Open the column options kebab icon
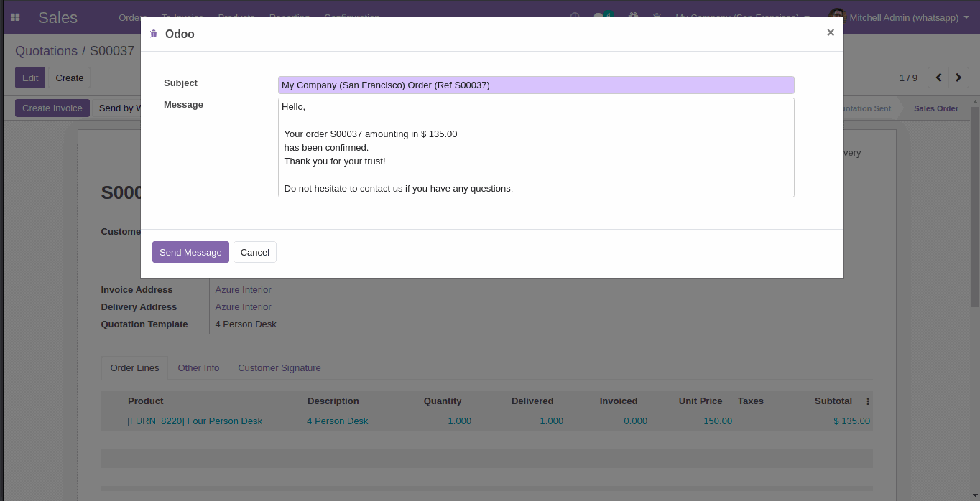This screenshot has width=980, height=501. (x=867, y=401)
